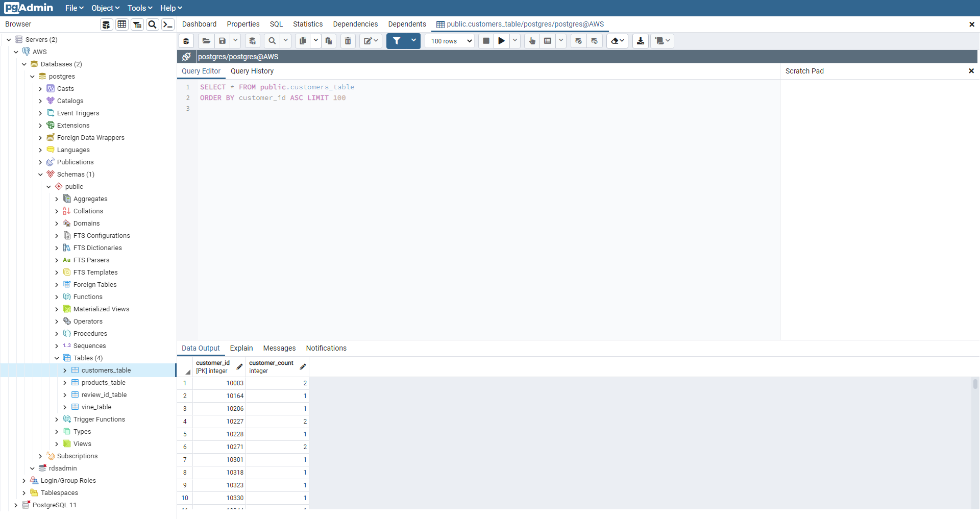Execute the query with the play icon
980x519 pixels.
pyautogui.click(x=502, y=41)
